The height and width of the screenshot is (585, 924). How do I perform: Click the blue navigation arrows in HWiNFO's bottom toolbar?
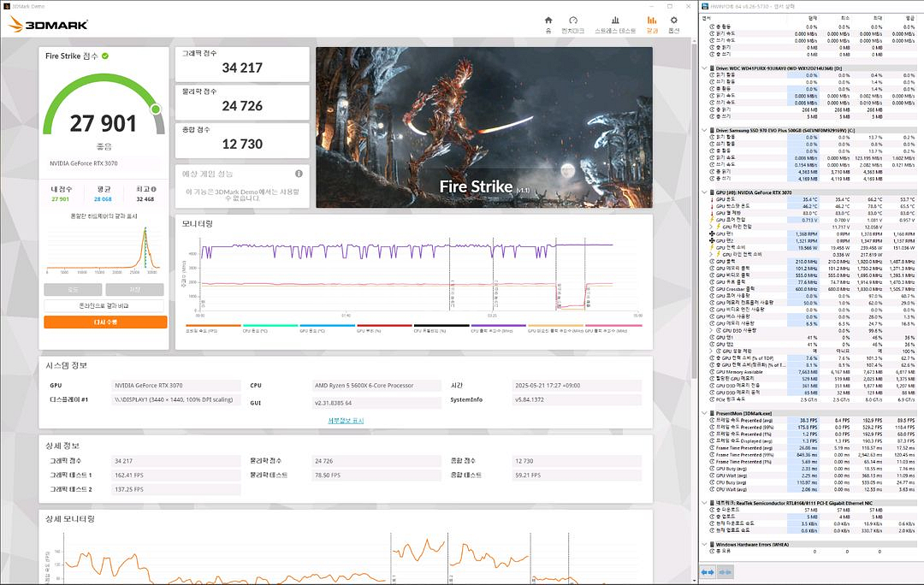coord(707,572)
